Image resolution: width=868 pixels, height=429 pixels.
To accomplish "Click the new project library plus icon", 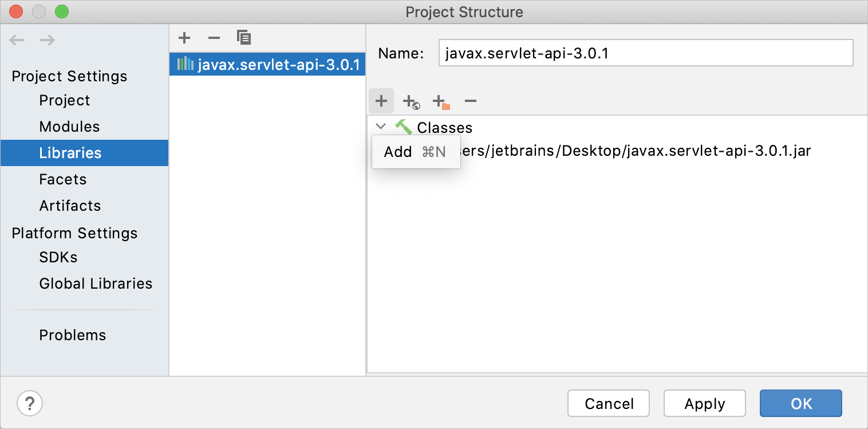I will 184,38.
